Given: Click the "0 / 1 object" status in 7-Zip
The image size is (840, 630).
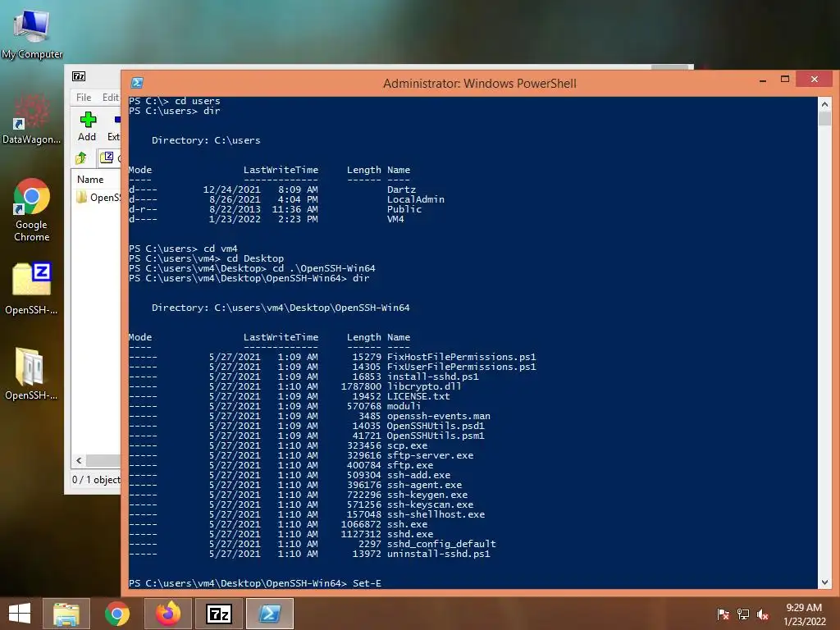Looking at the screenshot, I should pos(97,479).
